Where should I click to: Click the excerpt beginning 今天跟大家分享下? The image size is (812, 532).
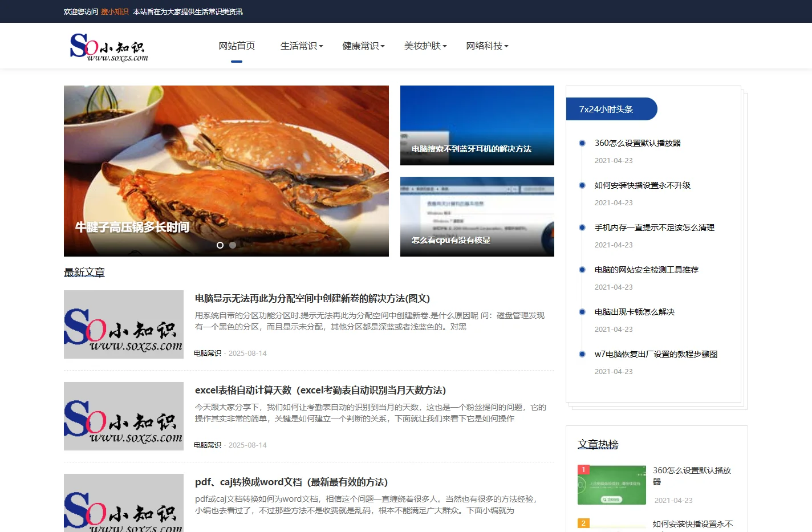pyautogui.click(x=371, y=413)
